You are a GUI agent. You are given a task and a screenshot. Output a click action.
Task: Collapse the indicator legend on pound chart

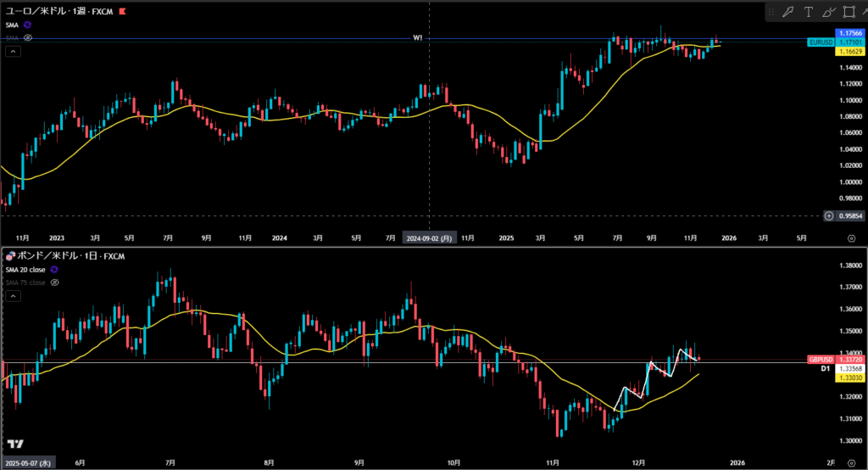click(x=13, y=295)
